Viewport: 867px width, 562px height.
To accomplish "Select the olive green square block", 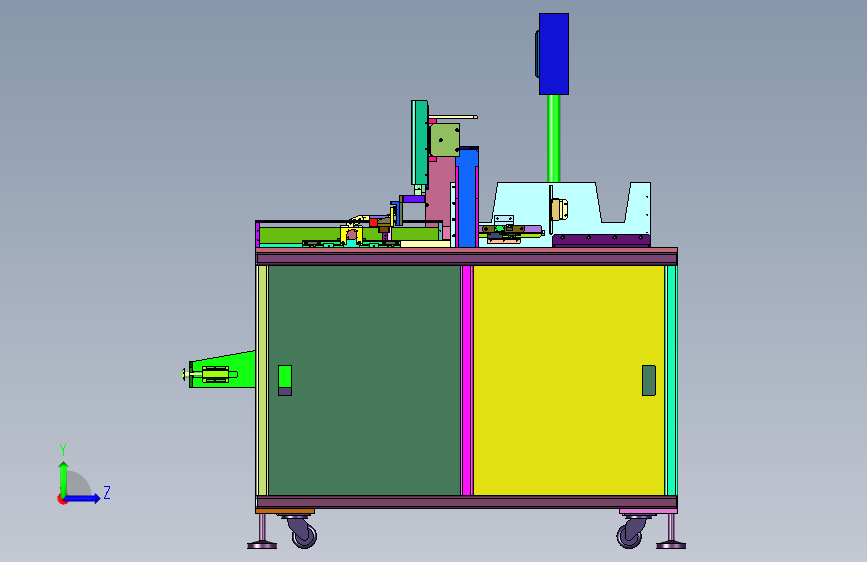I will (x=445, y=140).
